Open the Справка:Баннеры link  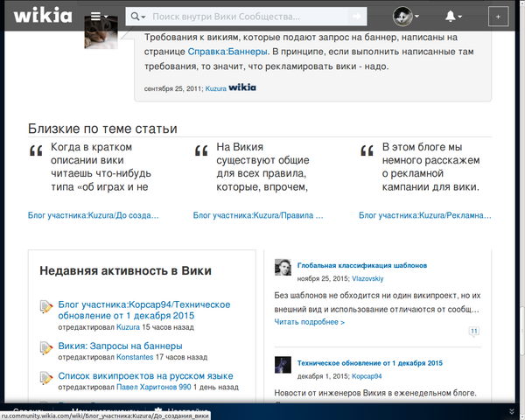[x=227, y=52]
